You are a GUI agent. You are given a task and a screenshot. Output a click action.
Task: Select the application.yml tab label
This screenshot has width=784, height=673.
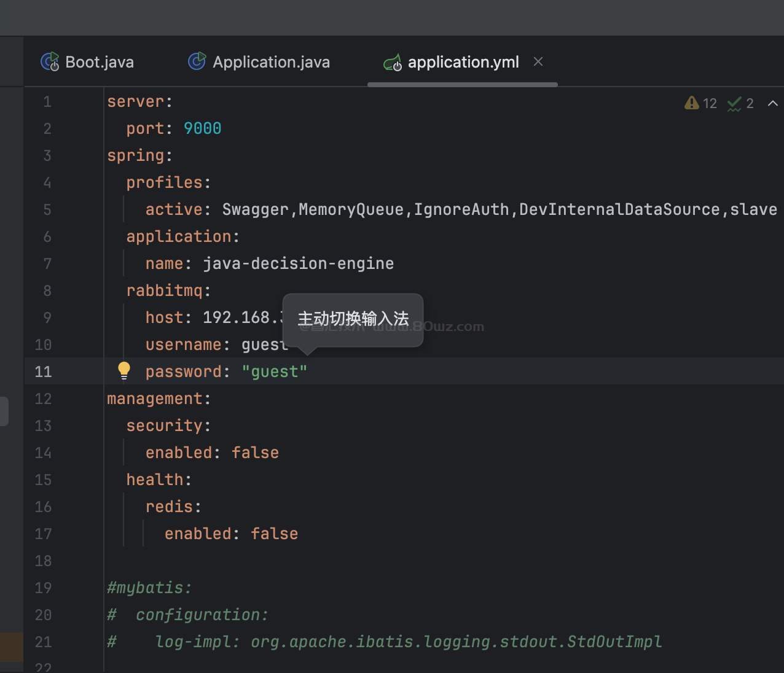point(463,62)
